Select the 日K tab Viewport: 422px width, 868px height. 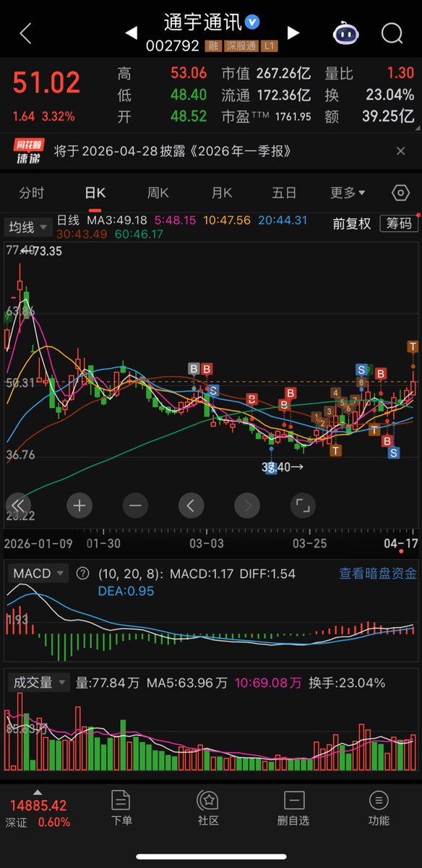[95, 192]
